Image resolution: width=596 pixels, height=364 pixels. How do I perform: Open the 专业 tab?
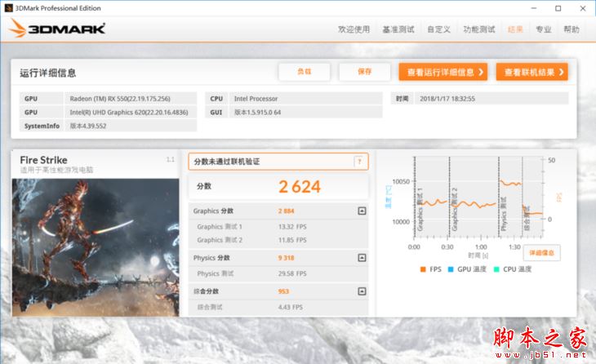pyautogui.click(x=544, y=29)
